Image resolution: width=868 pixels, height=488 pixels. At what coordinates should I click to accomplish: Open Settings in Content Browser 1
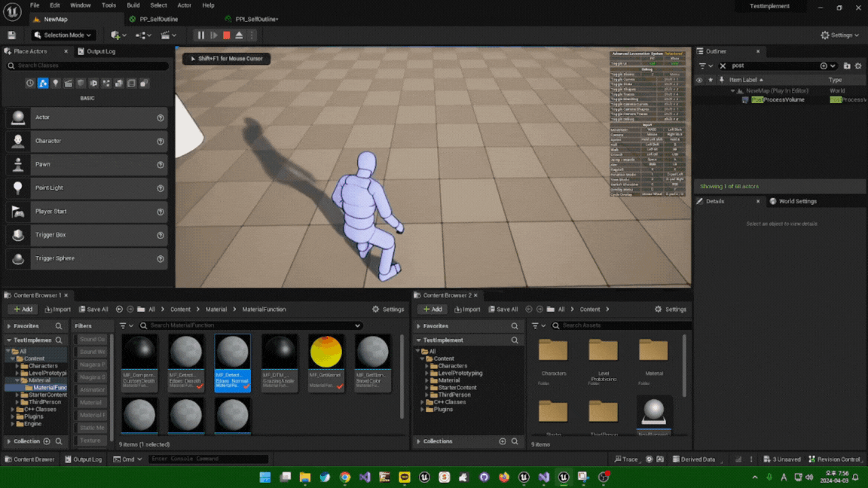pyautogui.click(x=387, y=310)
